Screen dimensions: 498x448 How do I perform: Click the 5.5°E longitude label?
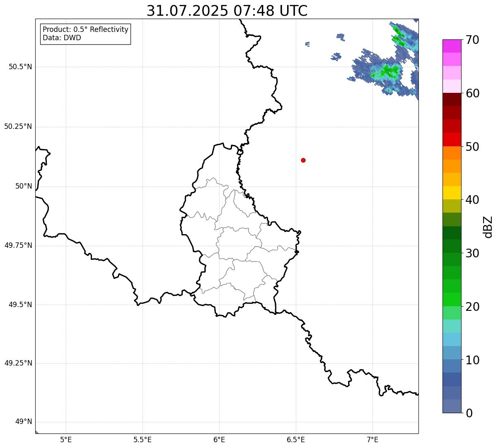click(x=143, y=440)
